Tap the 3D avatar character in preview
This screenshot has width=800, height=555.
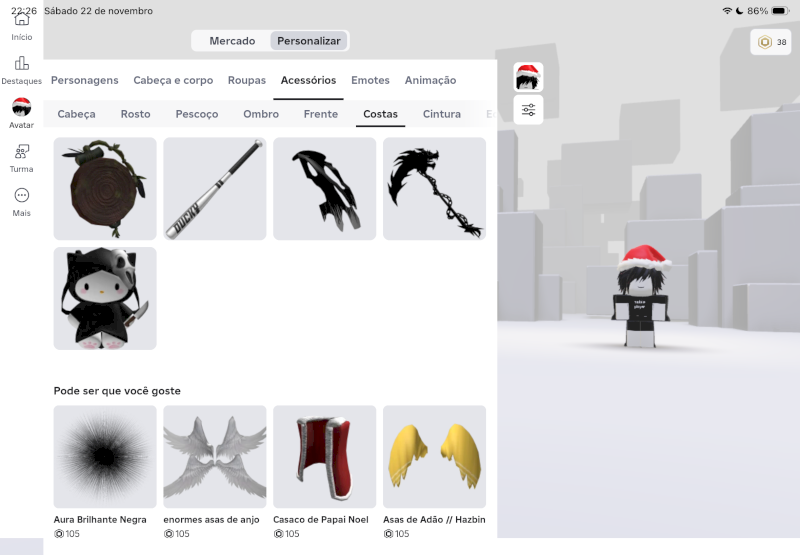642,297
